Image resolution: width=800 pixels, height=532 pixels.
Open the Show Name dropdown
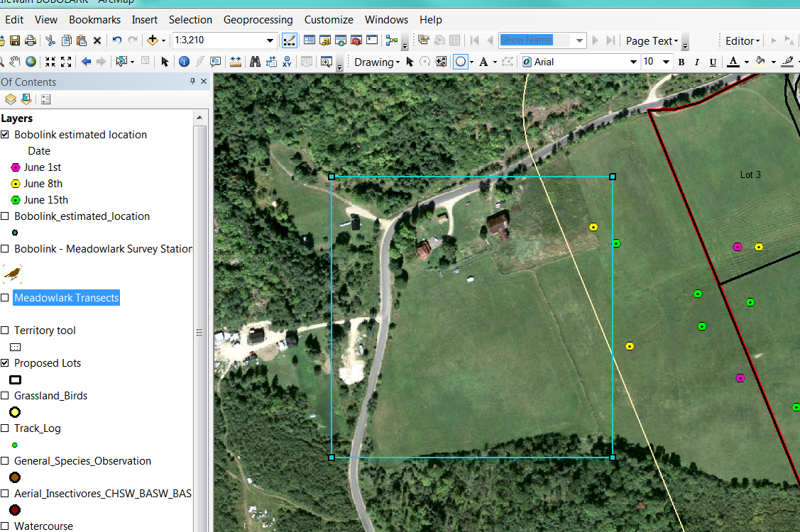click(579, 40)
